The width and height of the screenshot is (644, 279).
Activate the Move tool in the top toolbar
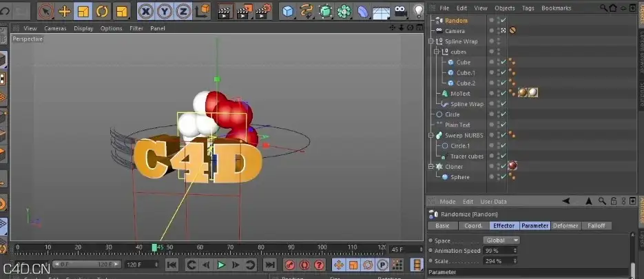pyautogui.click(x=65, y=11)
